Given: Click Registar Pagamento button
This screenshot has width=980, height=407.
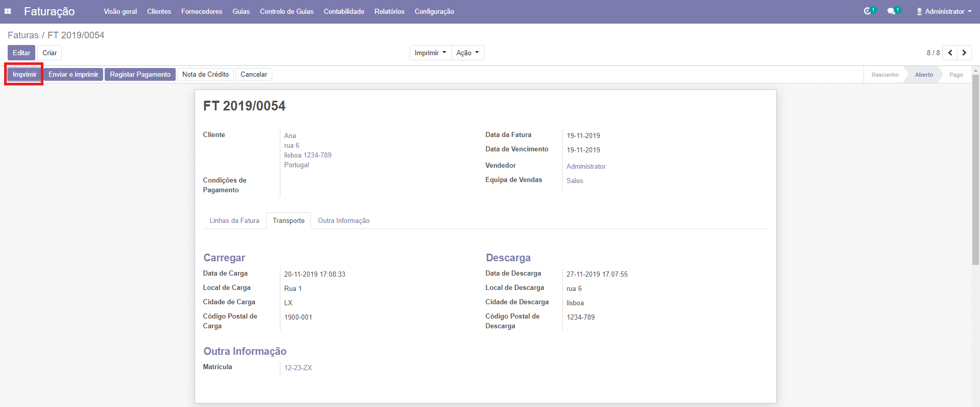Looking at the screenshot, I should pyautogui.click(x=140, y=75).
